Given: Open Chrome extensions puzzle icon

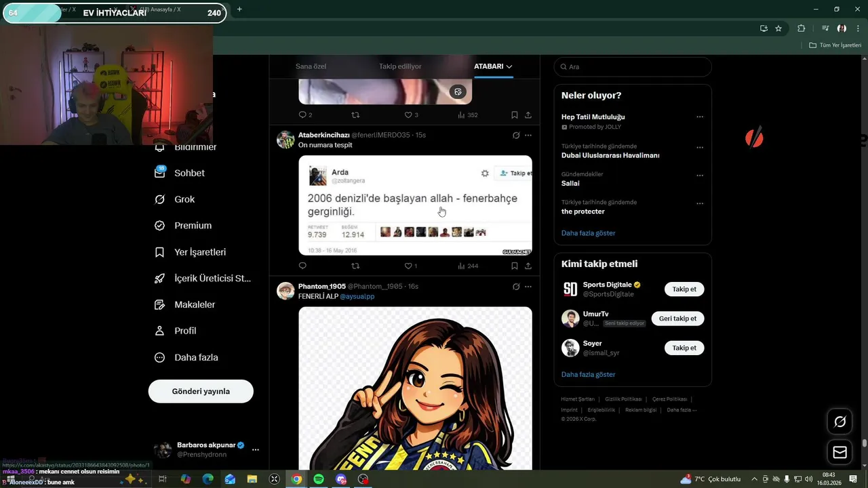Looking at the screenshot, I should click(x=802, y=28).
